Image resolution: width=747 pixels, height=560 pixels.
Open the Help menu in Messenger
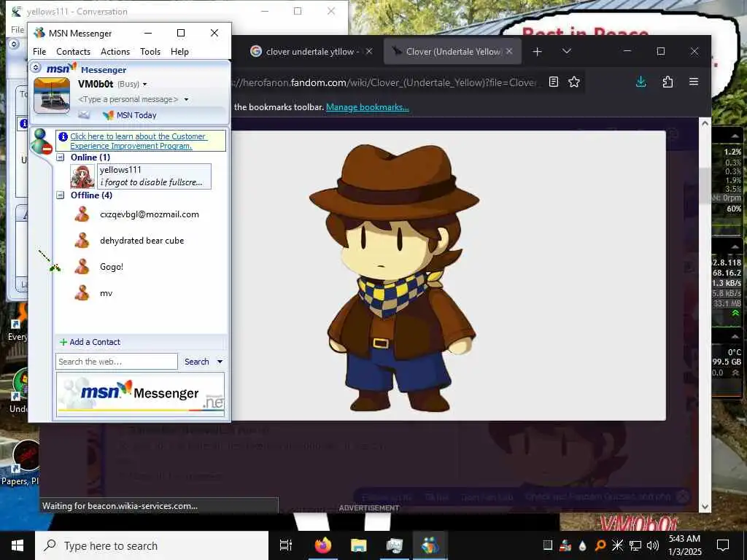179,52
